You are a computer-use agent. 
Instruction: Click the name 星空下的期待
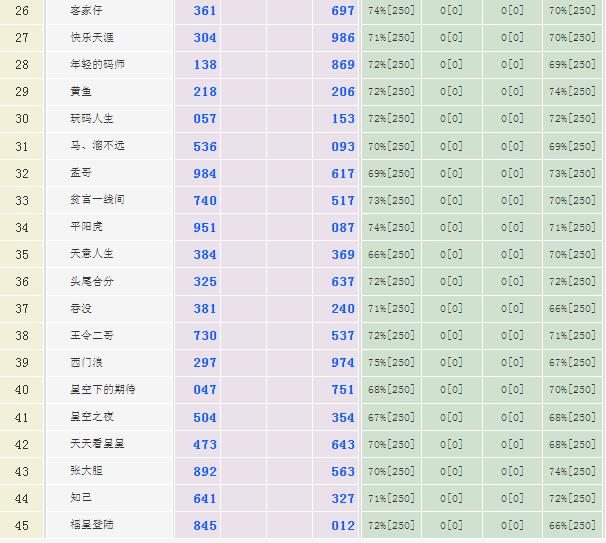[x=103, y=389]
